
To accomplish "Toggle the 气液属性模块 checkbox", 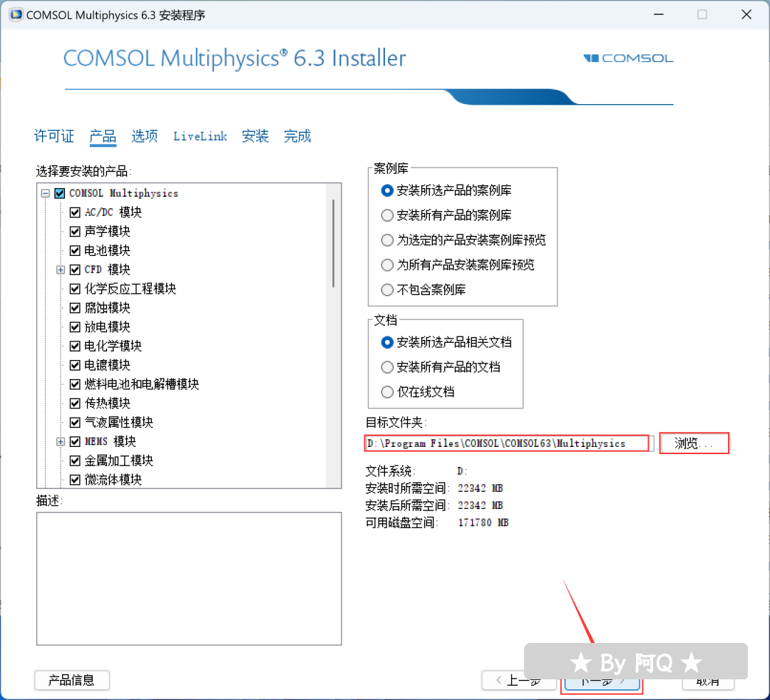I will point(75,423).
